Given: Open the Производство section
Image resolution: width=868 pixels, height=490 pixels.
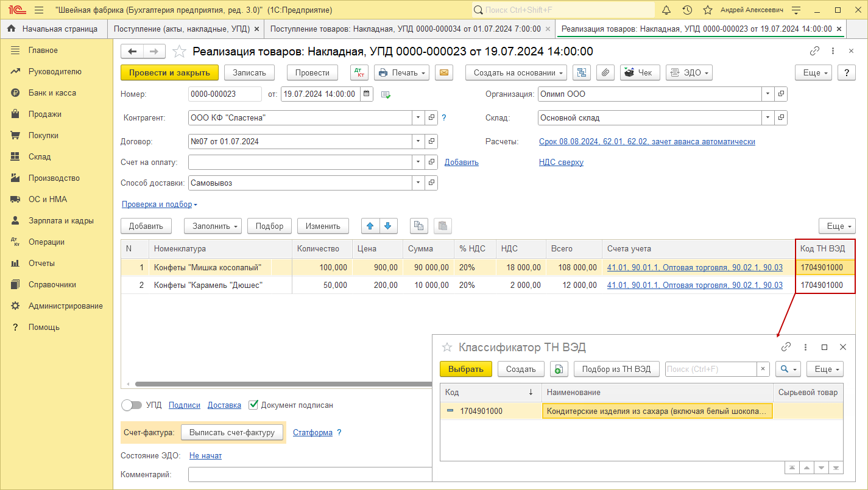Looking at the screenshot, I should click(x=54, y=178).
